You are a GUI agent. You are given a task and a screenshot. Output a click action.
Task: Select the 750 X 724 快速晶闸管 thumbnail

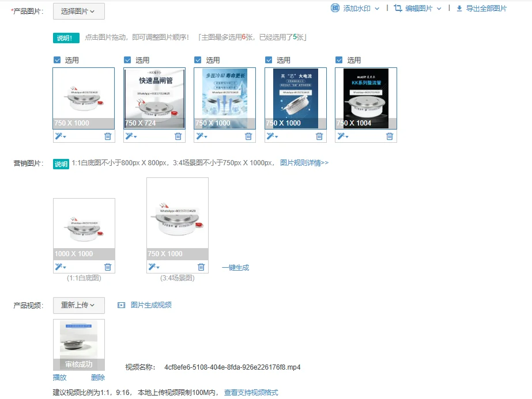[154, 98]
